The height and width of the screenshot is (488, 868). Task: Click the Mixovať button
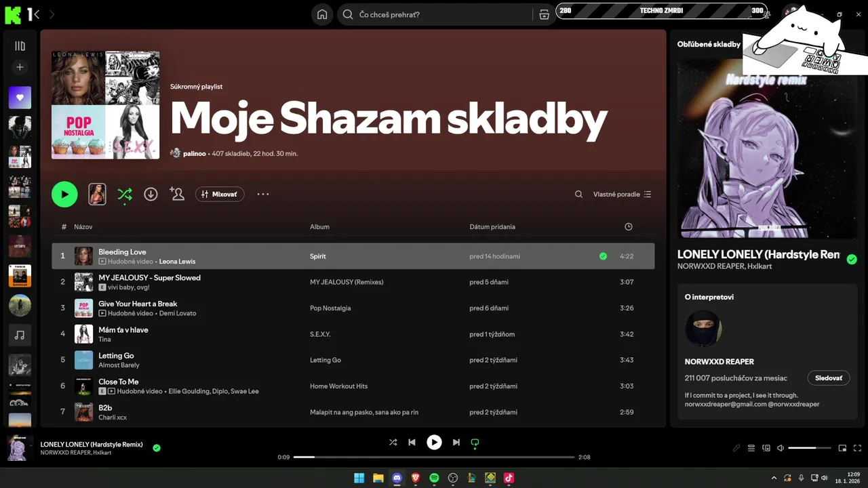point(220,195)
